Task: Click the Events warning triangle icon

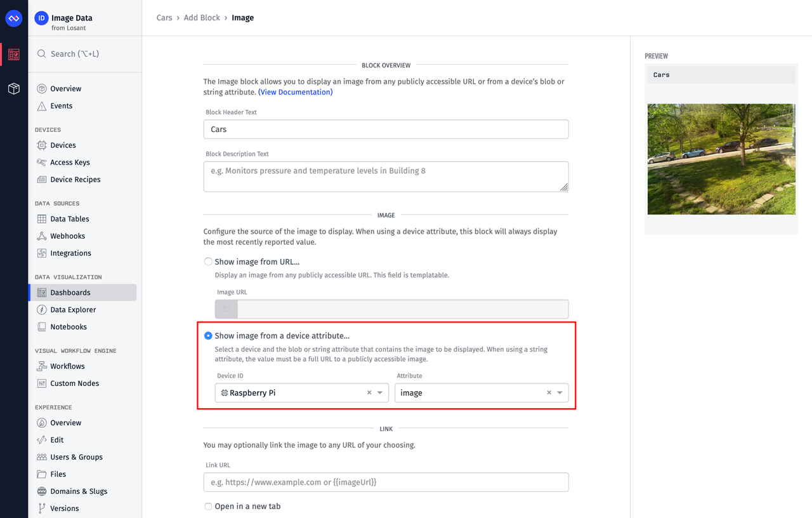Action: pyautogui.click(x=42, y=106)
